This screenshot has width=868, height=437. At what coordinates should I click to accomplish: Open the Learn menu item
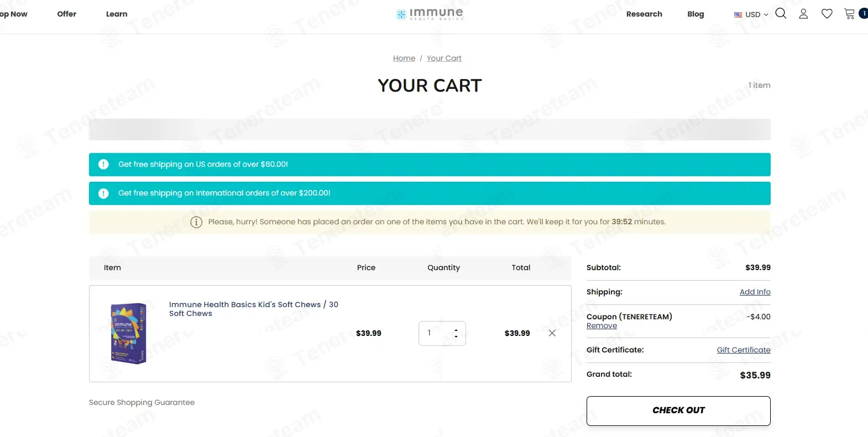coord(117,14)
